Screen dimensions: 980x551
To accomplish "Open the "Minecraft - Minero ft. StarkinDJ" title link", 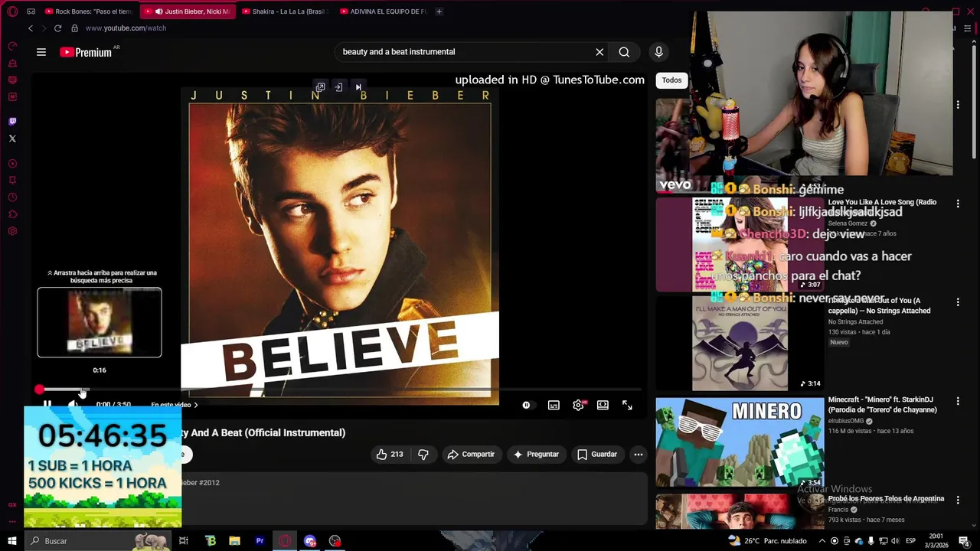I will pyautogui.click(x=882, y=405).
